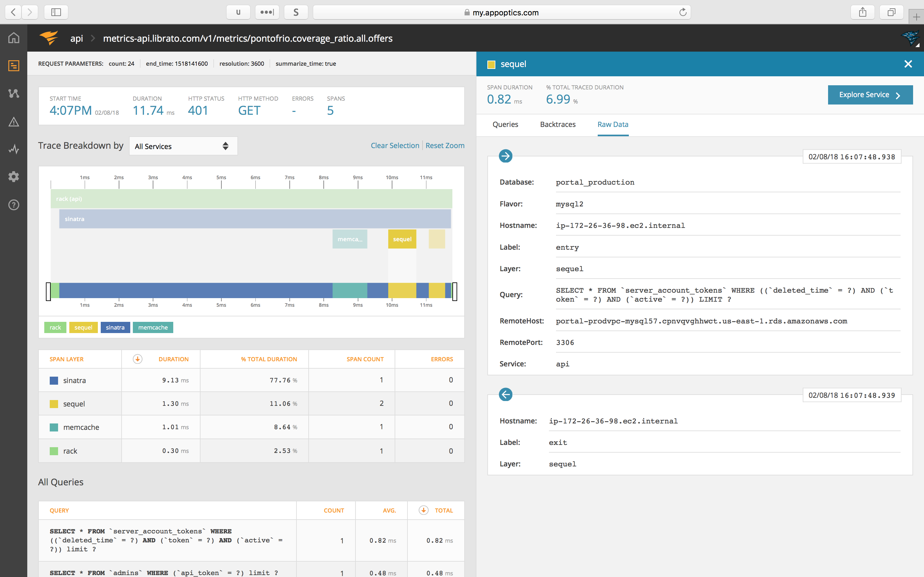Screen dimensions: 924x577
Task: Toggle sinatra layer in trace breakdown chart
Action: (x=115, y=327)
